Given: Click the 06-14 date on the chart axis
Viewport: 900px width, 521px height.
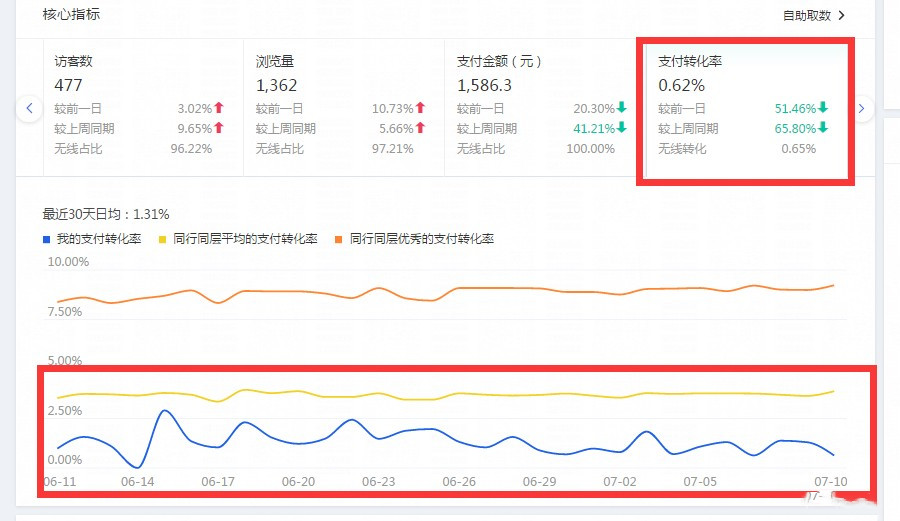Looking at the screenshot, I should coord(138,482).
